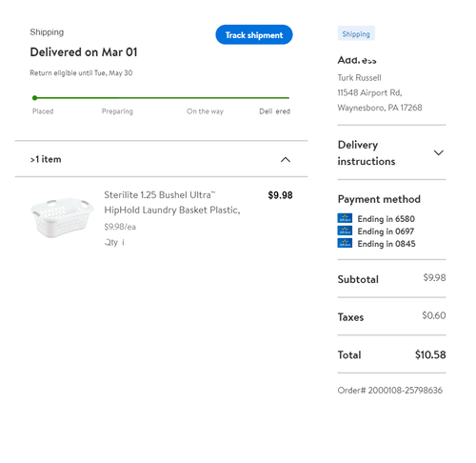The width and height of the screenshot is (476, 463).
Task: Select the 'Ending in 6580' text
Action: click(x=386, y=219)
